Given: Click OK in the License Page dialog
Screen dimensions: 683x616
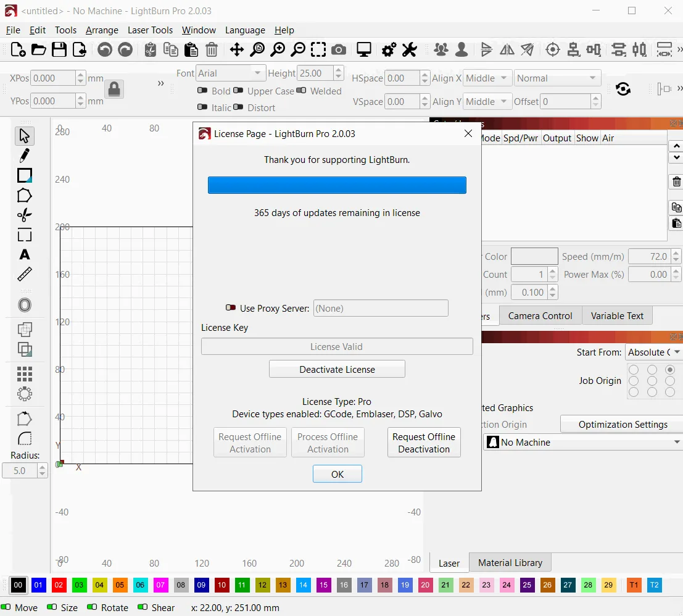Looking at the screenshot, I should [337, 474].
